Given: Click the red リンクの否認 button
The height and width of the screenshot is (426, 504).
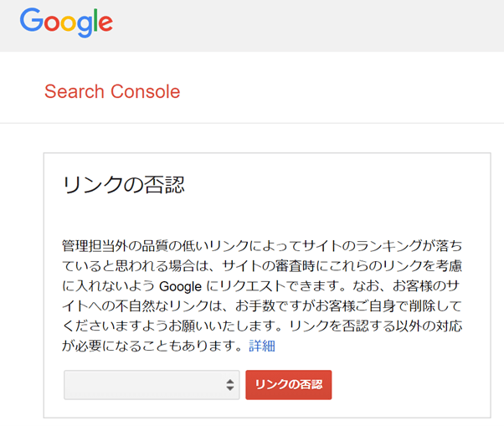Looking at the screenshot, I should pos(288,385).
